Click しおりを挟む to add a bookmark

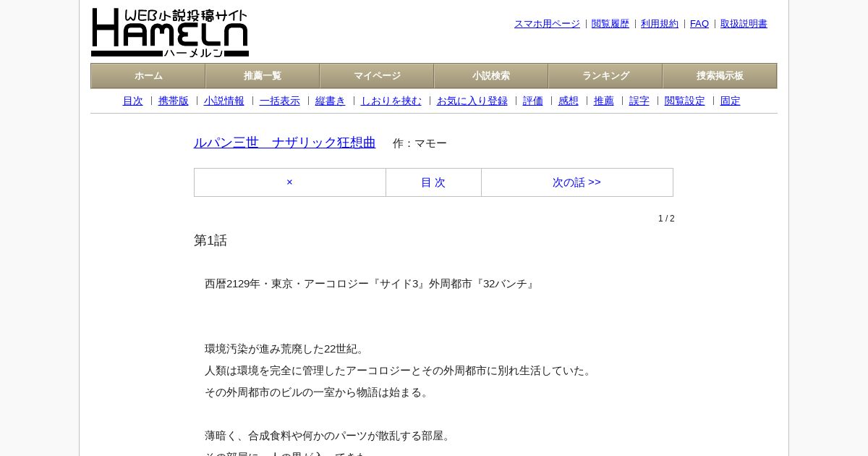391,101
